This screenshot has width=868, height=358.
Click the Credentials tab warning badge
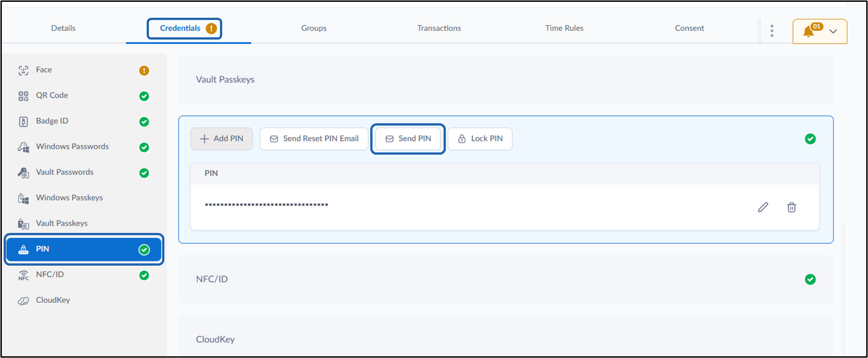211,28
